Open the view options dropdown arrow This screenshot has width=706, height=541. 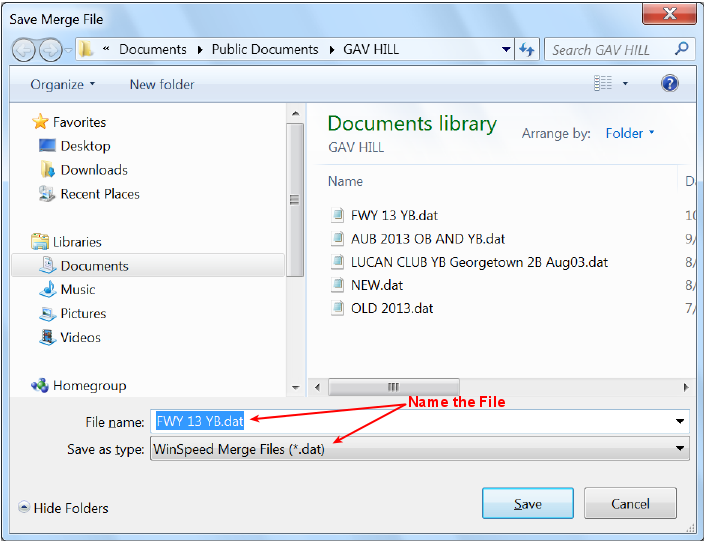pos(625,84)
